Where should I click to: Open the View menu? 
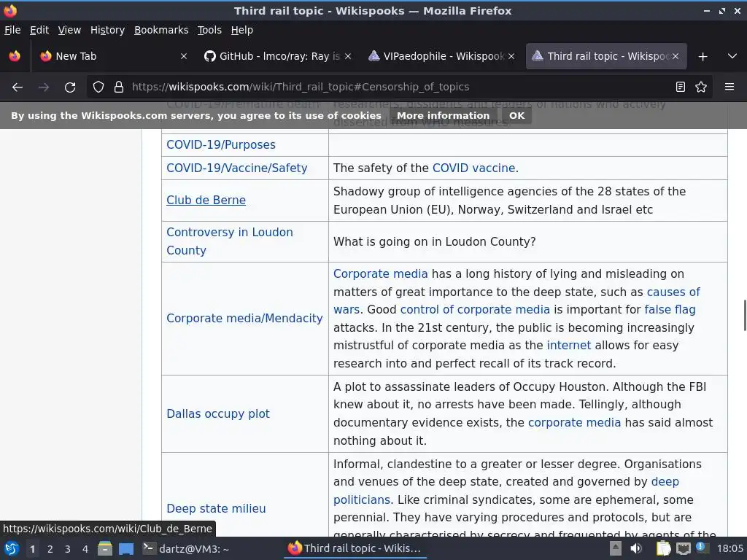69,30
